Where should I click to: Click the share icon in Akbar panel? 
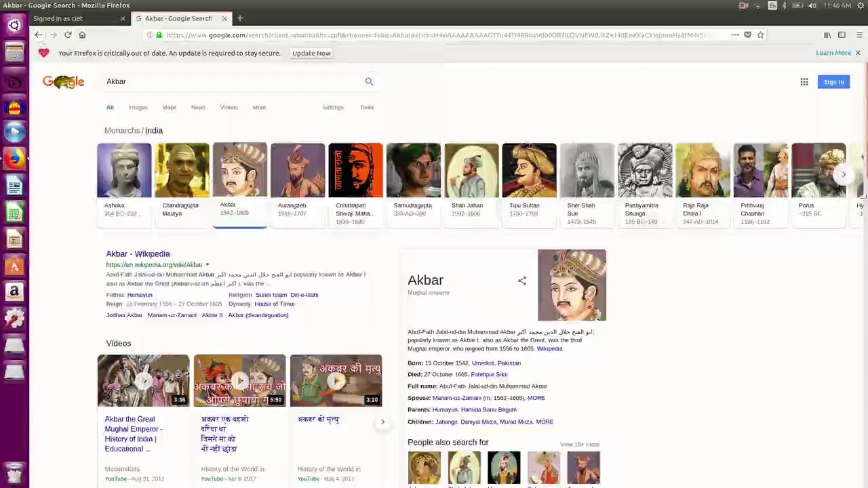(x=522, y=281)
